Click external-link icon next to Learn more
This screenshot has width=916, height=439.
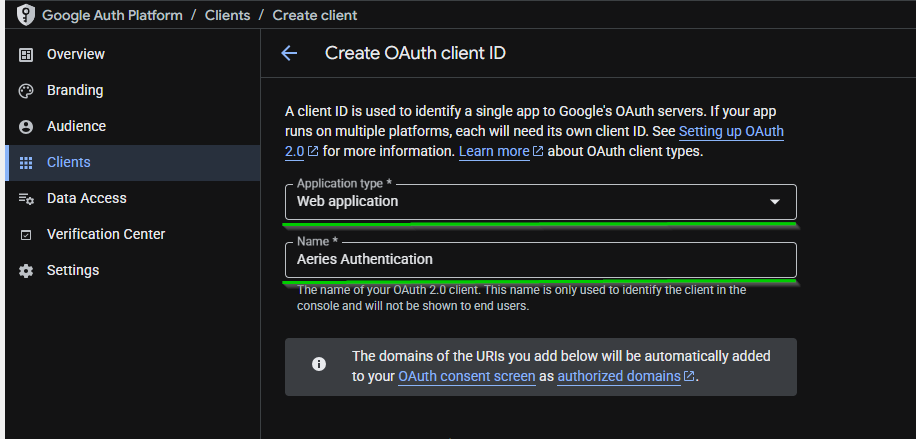(x=538, y=151)
